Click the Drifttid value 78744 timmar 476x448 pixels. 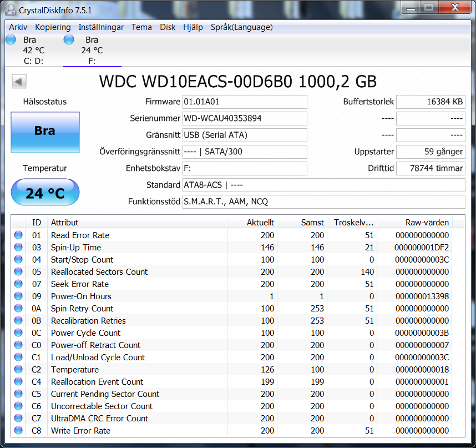[x=431, y=169]
